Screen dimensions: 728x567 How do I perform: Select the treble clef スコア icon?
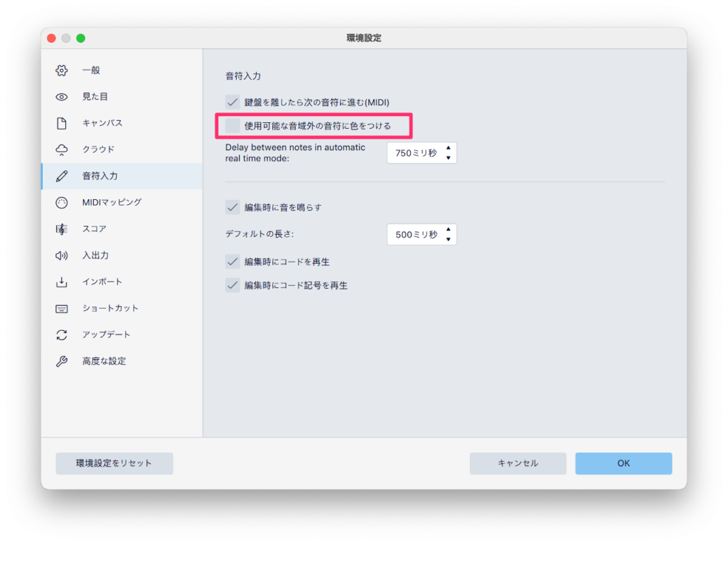point(62,229)
